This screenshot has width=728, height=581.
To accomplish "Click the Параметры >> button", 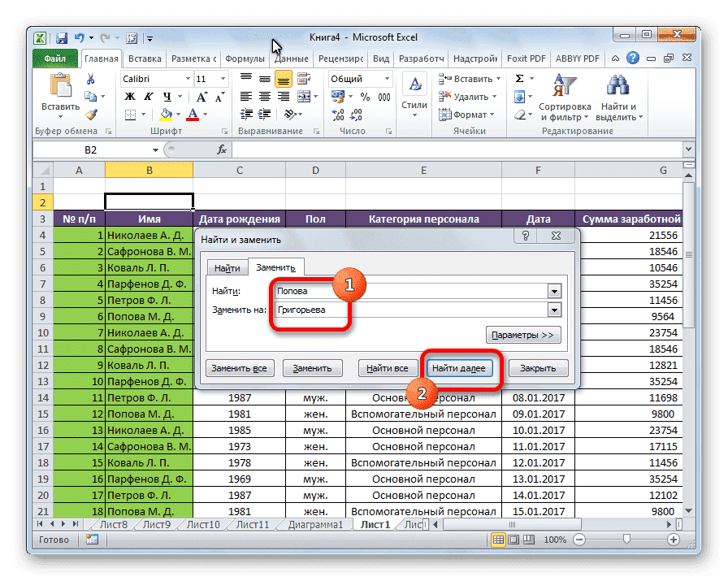I will [x=521, y=335].
